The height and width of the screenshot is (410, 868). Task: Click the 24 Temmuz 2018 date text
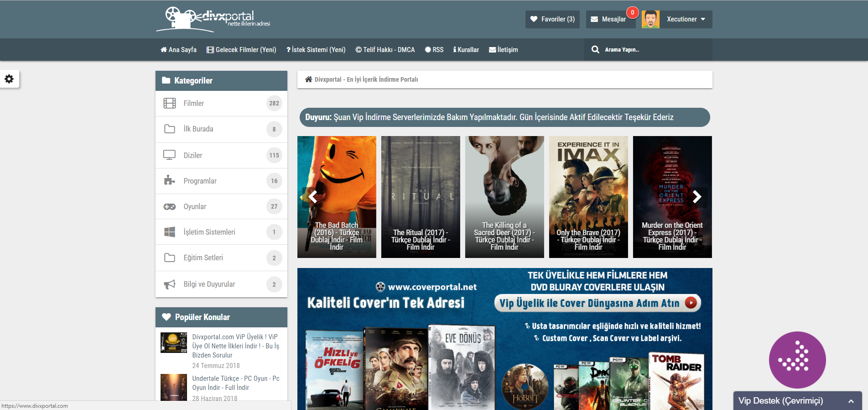tap(216, 366)
